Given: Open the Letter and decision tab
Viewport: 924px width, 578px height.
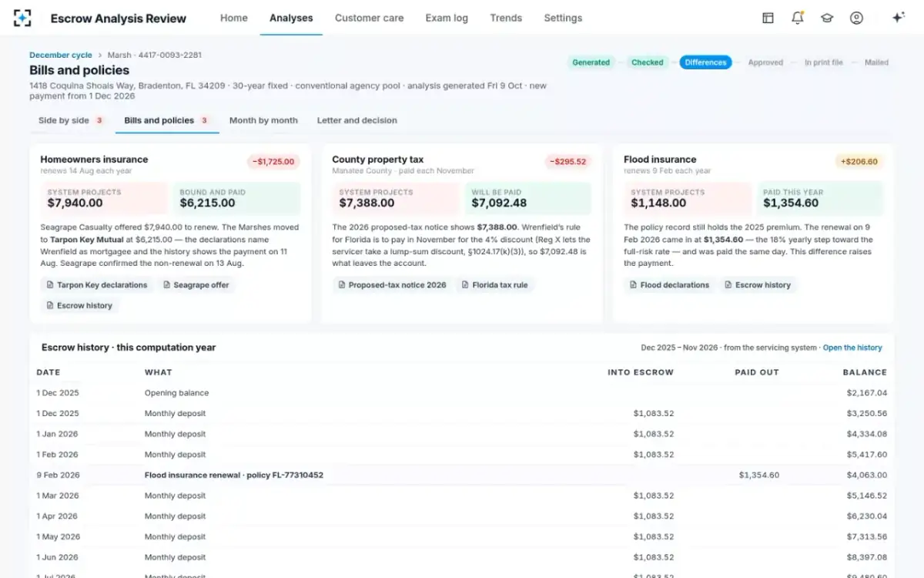Looking at the screenshot, I should [357, 120].
